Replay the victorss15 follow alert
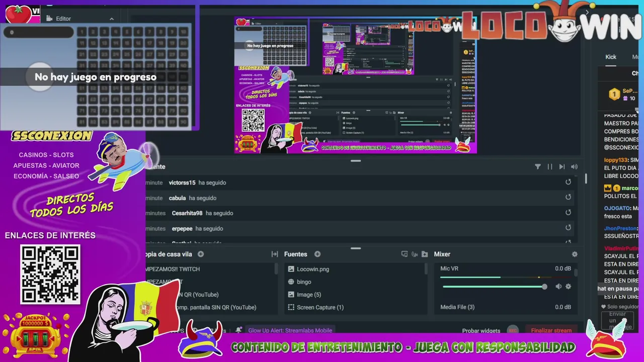The image size is (644, 362). pos(568,182)
